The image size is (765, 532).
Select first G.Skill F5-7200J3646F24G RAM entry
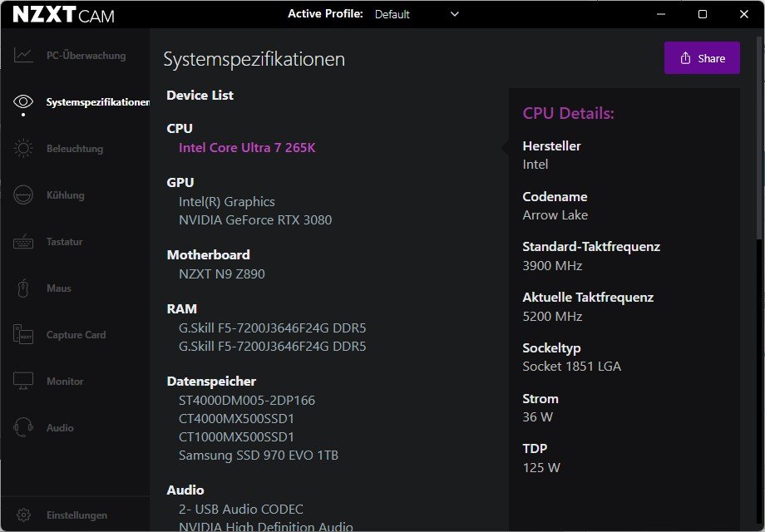(x=272, y=328)
